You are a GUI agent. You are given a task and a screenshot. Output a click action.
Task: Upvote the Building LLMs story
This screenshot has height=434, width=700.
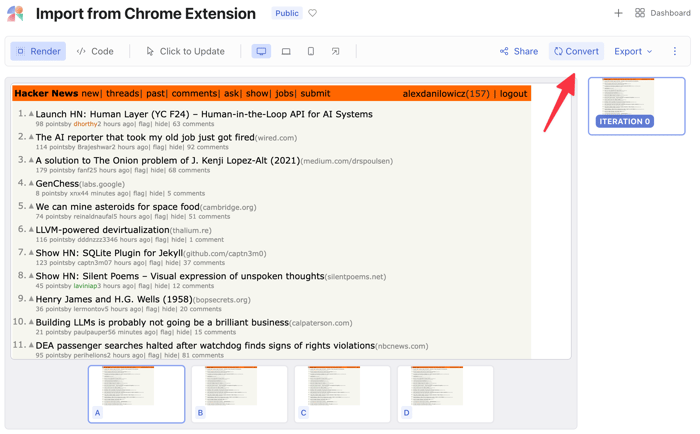31,322
